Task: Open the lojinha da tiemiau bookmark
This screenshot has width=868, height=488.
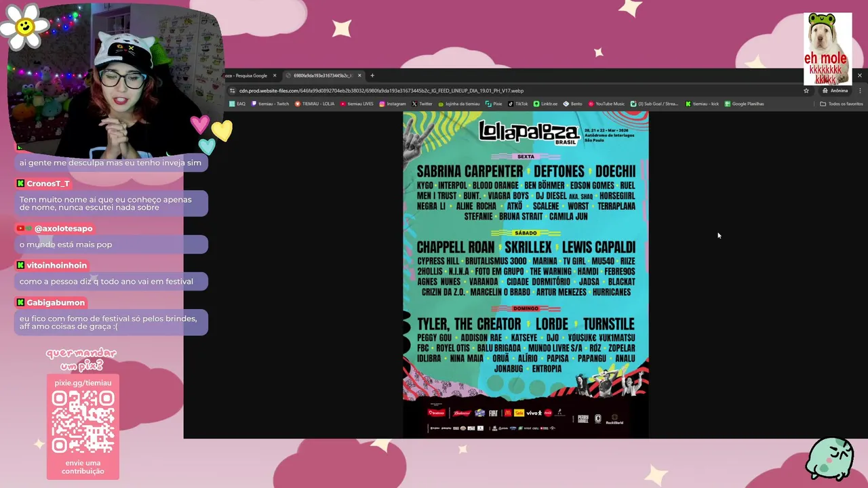Action: [459, 104]
